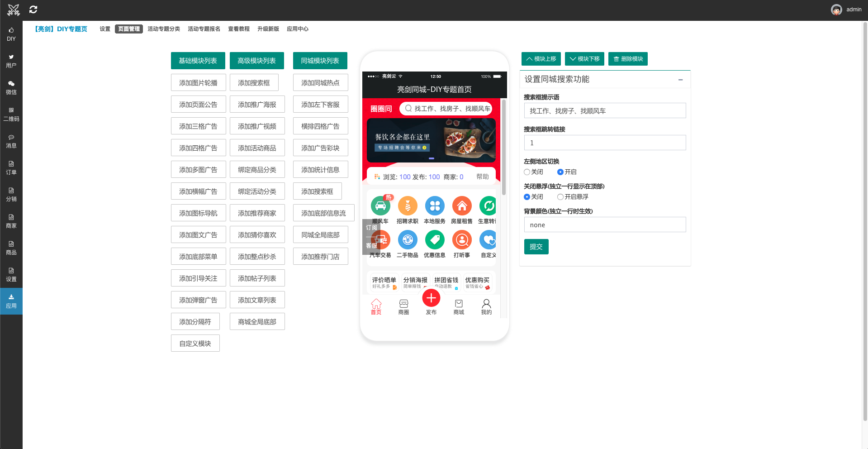The height and width of the screenshot is (449, 868).
Task: Open the 二维码 panel from the sidebar
Action: [x=11, y=114]
